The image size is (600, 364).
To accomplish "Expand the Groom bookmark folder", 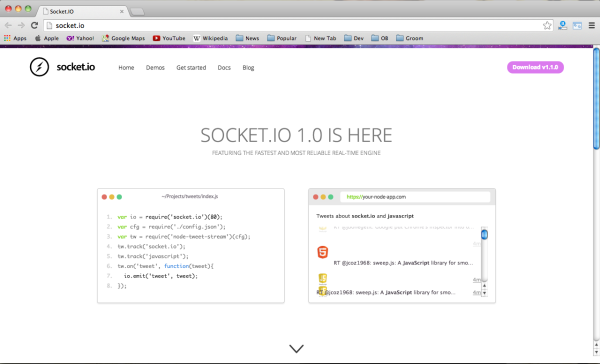I will click(410, 38).
